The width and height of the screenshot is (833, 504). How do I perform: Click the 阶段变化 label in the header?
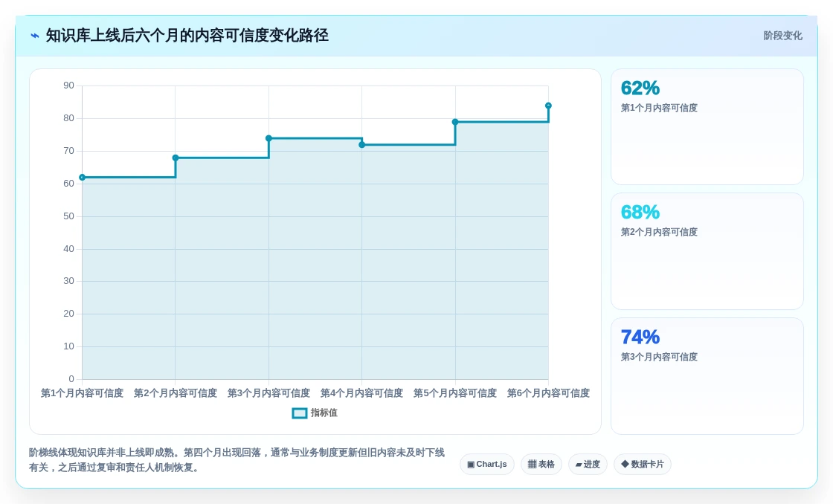pos(782,36)
